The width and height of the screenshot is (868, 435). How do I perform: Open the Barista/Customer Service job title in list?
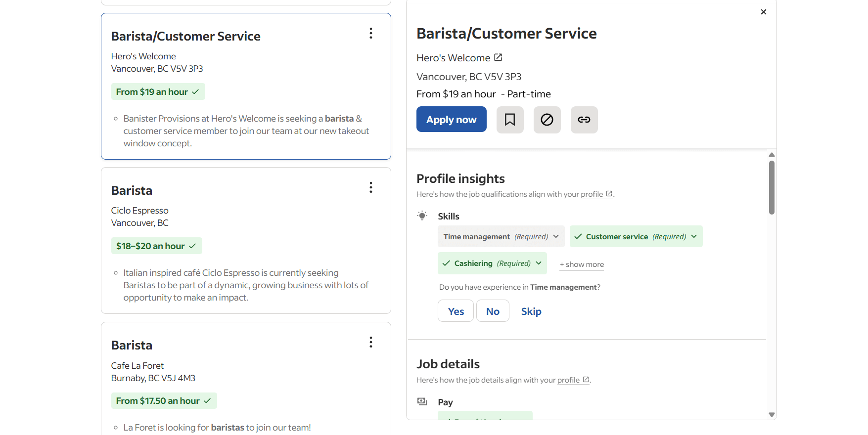click(x=186, y=36)
